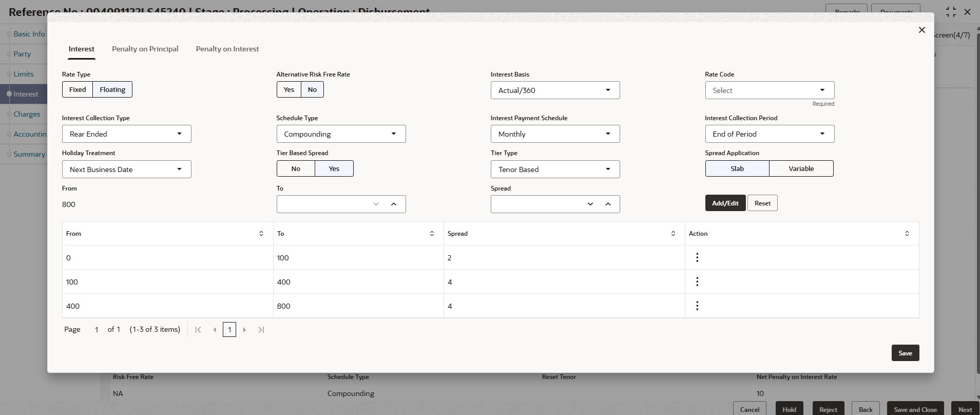Open the Schedule Type dropdown
This screenshot has width=980, height=415.
click(x=341, y=134)
